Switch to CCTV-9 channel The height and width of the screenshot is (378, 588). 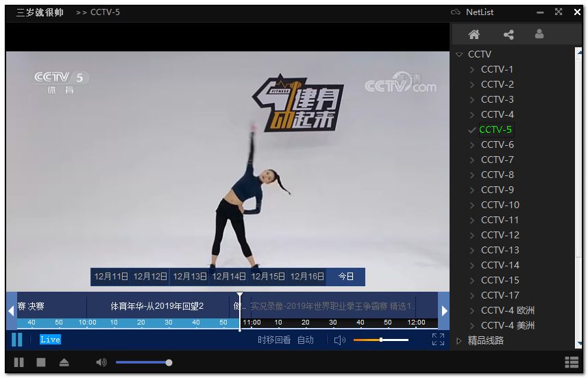[x=498, y=190]
